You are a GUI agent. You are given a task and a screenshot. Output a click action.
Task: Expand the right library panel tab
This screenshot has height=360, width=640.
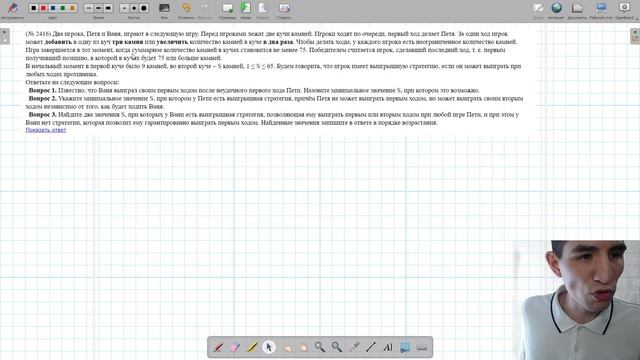(635, 36)
